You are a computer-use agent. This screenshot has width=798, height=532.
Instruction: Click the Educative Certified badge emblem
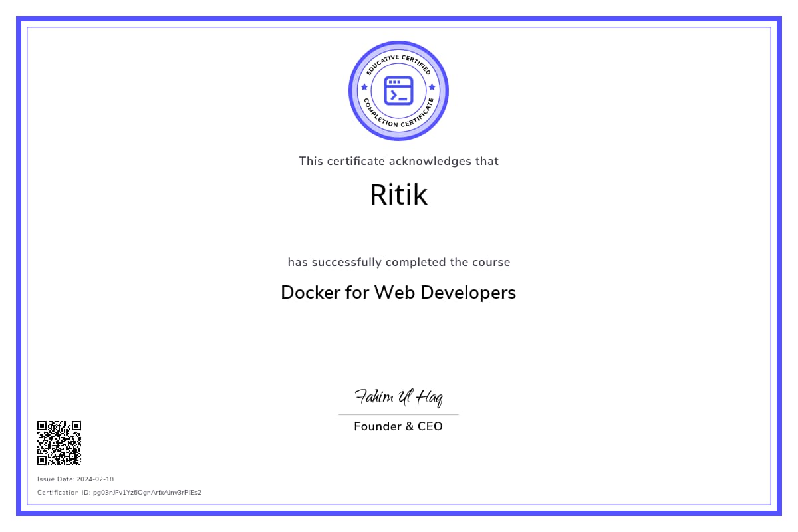(398, 91)
